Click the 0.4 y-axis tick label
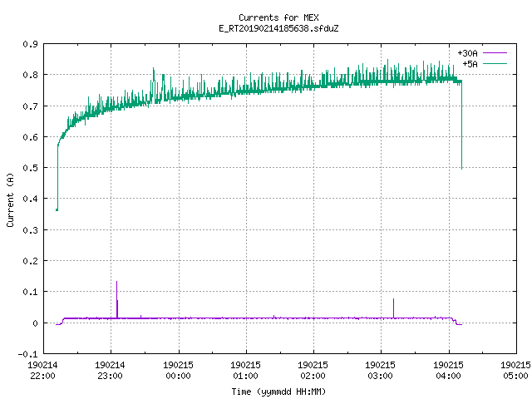This screenshot has width=532, height=399. tap(30, 199)
